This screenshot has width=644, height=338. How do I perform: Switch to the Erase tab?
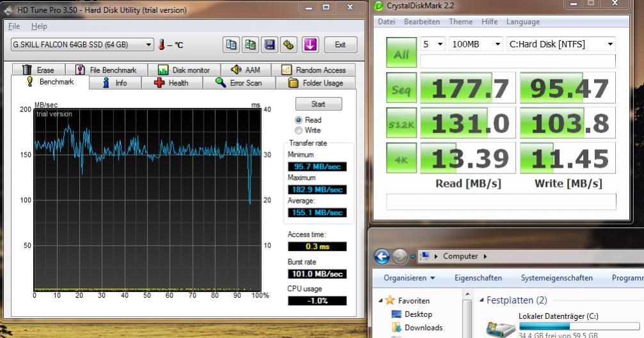click(38, 70)
